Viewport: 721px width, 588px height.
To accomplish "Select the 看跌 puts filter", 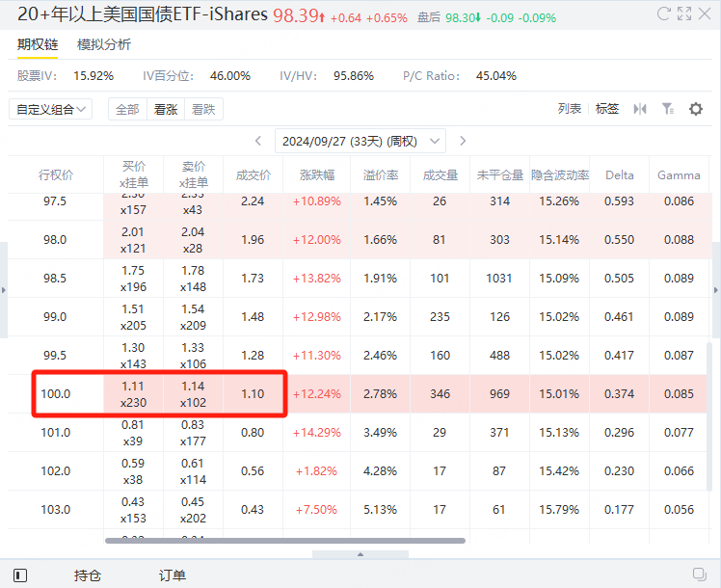I will coord(203,110).
